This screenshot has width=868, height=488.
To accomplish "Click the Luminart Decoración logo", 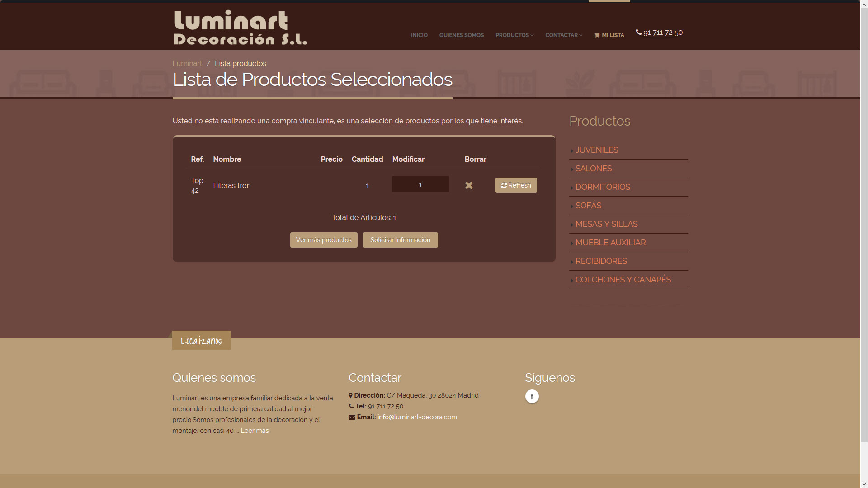I will pyautogui.click(x=240, y=28).
